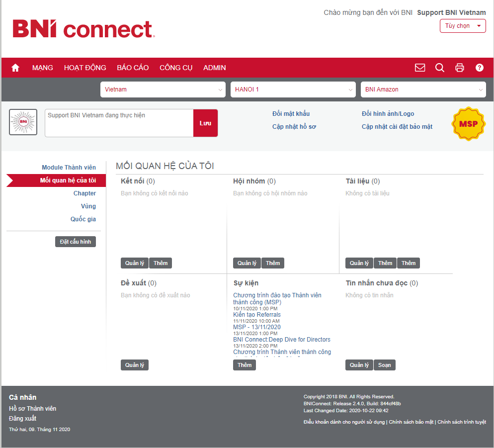Click Thêm under Hội nhóm
Screen dimensions: 494x448
click(273, 263)
